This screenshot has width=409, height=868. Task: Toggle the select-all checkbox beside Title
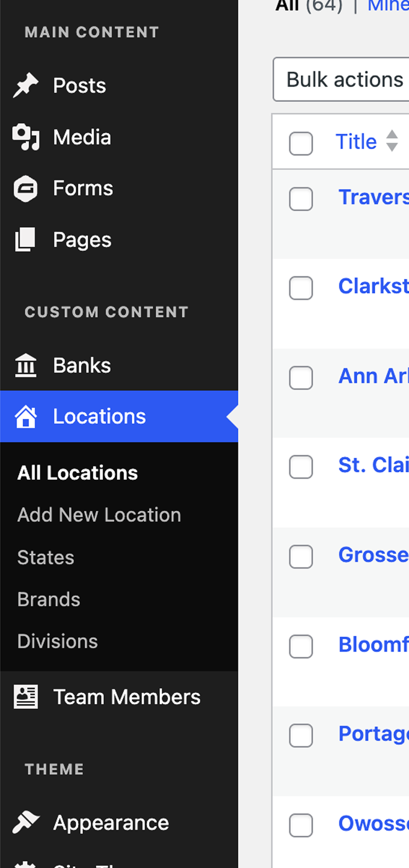coord(301,143)
